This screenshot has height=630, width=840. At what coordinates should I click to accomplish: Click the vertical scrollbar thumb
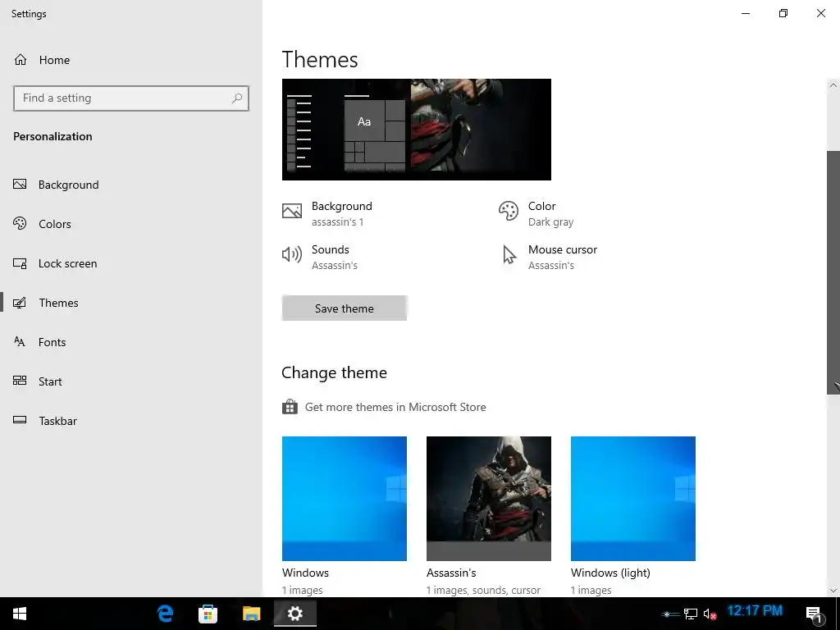click(833, 272)
